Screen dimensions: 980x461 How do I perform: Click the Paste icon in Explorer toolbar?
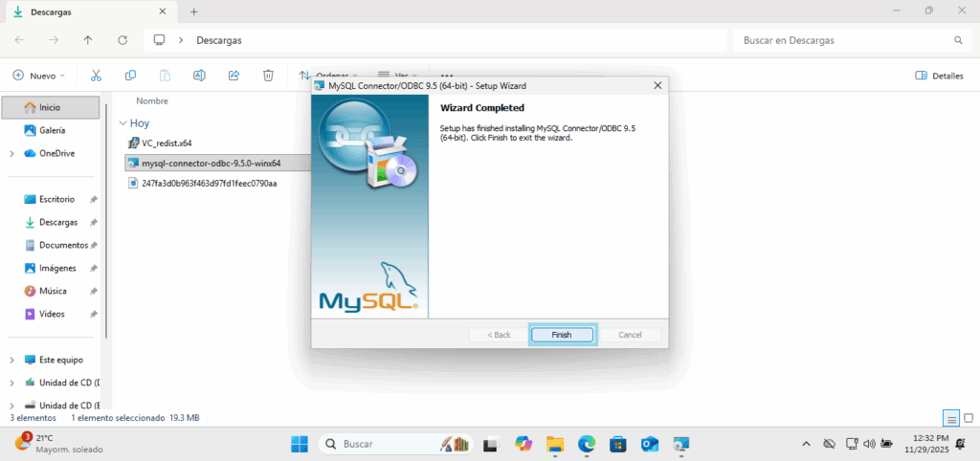click(165, 76)
